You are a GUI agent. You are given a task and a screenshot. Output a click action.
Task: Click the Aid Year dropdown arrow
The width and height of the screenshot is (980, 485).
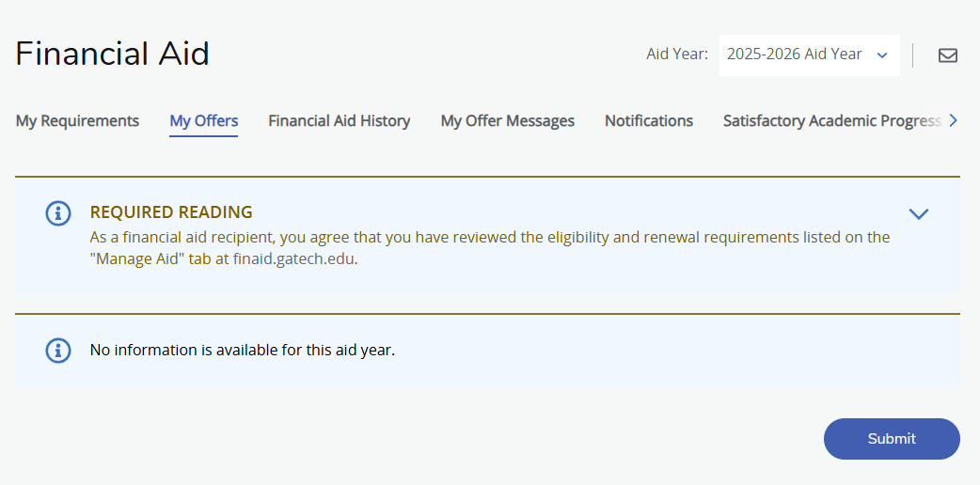point(882,55)
